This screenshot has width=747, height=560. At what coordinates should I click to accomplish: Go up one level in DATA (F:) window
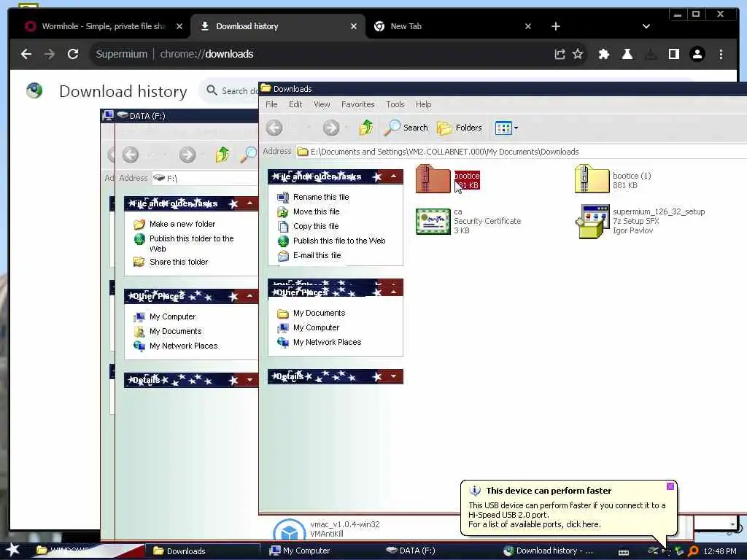(x=222, y=155)
